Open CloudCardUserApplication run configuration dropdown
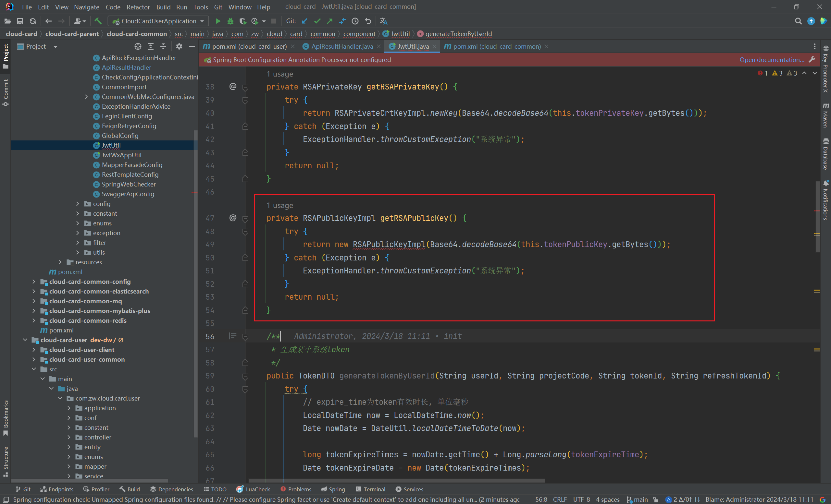The height and width of the screenshot is (504, 831). pos(158,21)
